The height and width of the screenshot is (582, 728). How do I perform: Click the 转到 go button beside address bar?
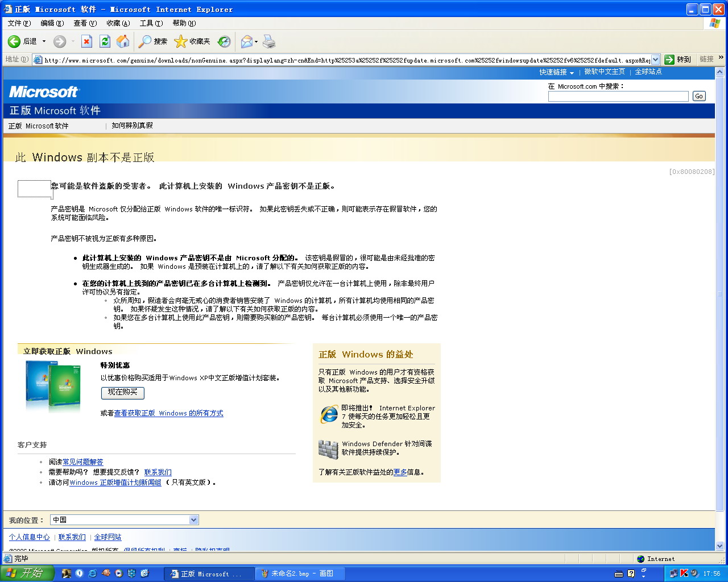coord(678,60)
